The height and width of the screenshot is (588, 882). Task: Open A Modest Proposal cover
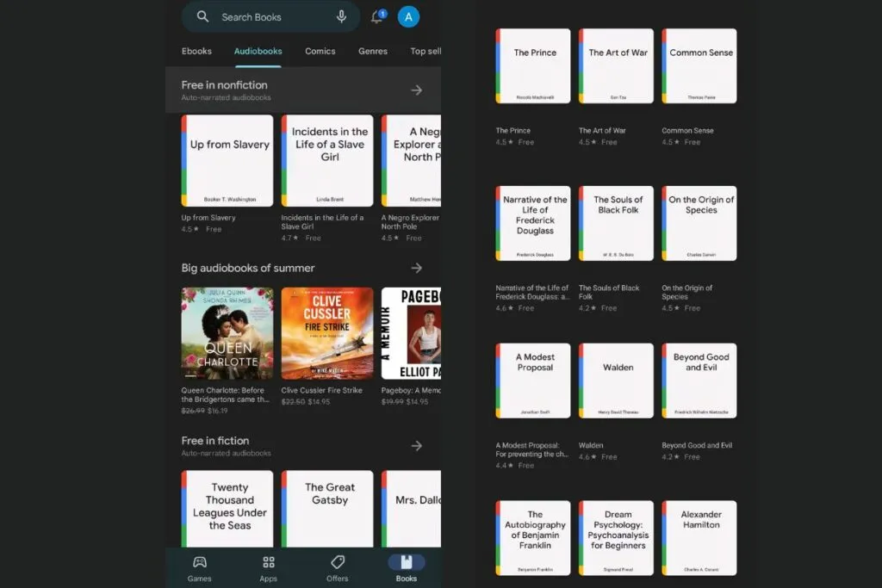coord(533,381)
